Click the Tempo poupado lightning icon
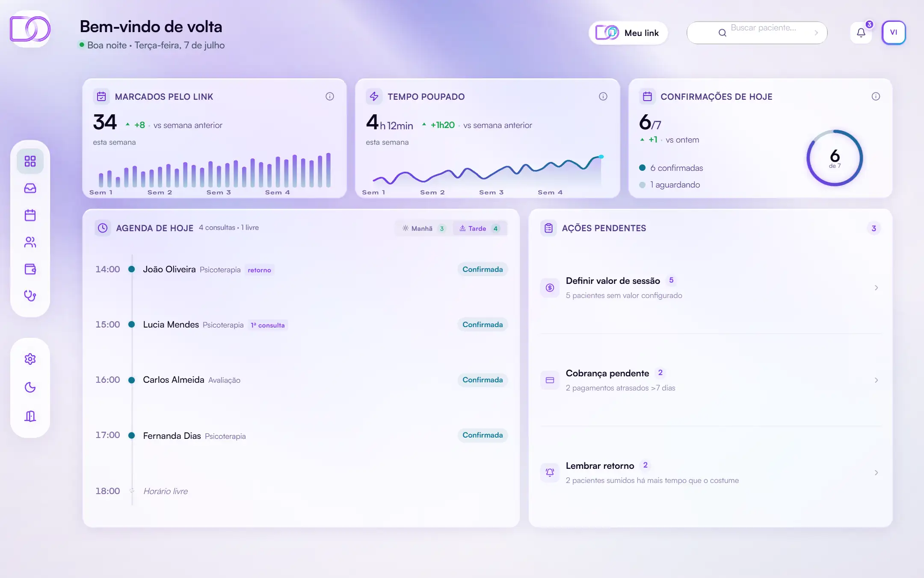The width and height of the screenshot is (924, 578). [374, 96]
